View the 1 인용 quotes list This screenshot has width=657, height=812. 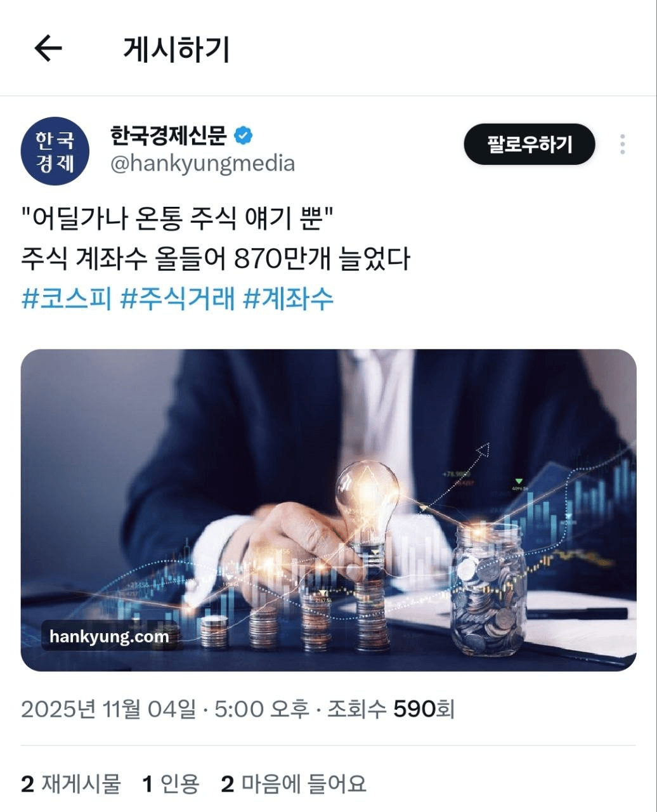[x=171, y=784]
